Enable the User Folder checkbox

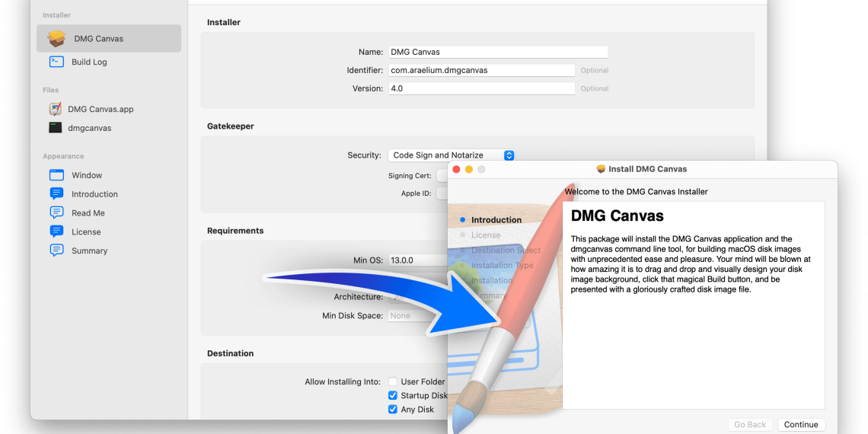coord(393,382)
